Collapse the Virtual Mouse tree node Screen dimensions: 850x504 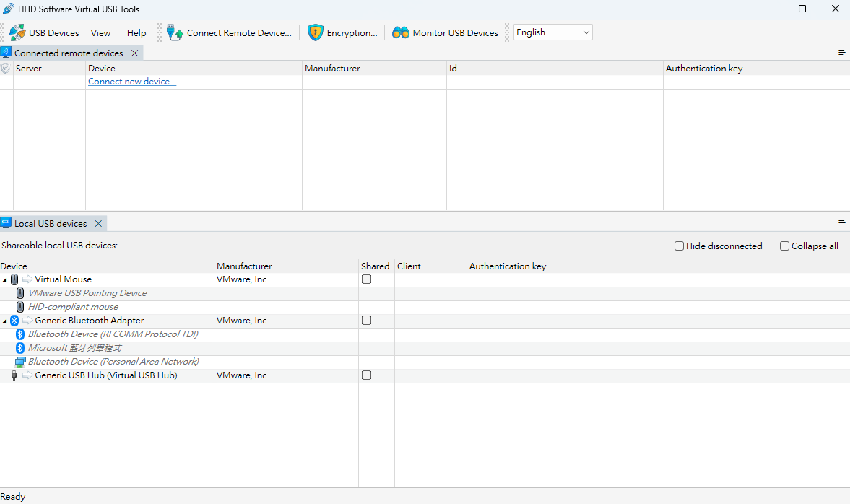click(4, 279)
